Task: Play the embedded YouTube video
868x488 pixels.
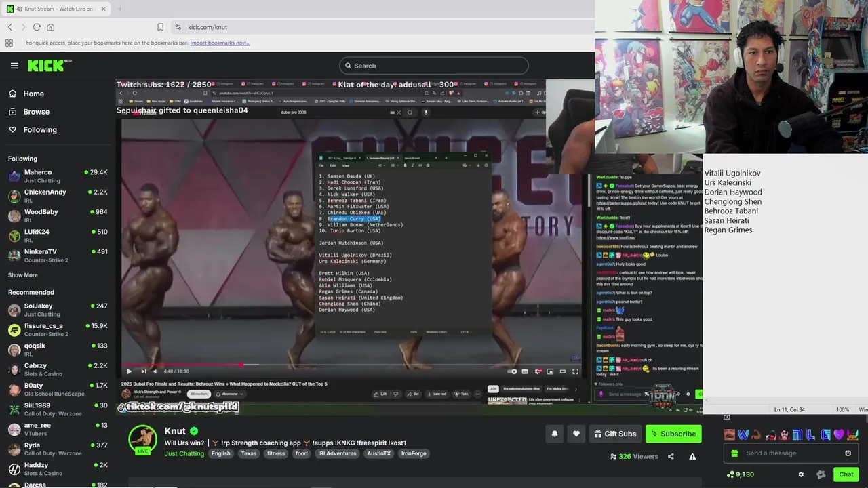Action: click(x=129, y=371)
